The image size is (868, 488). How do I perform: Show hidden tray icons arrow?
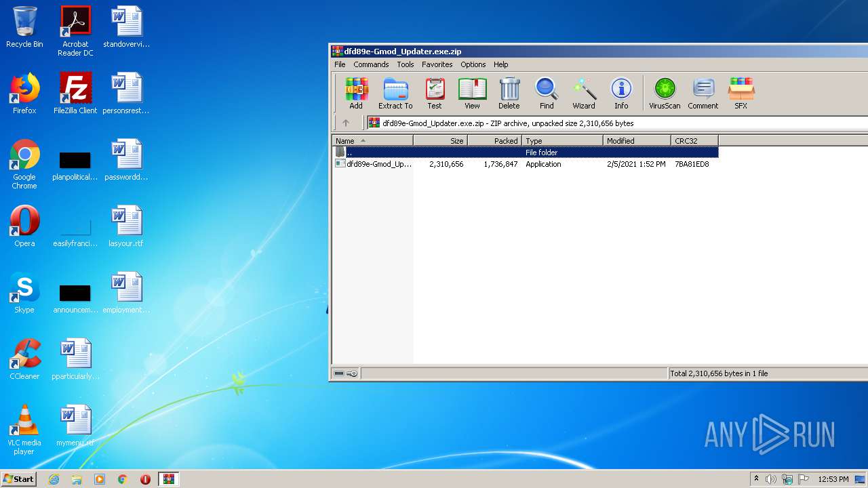[756, 479]
